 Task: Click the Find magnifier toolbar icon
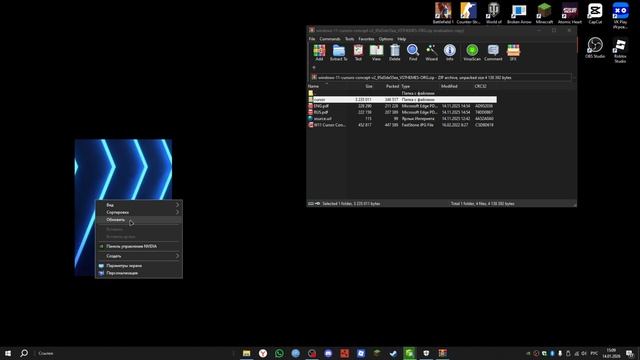(413, 52)
